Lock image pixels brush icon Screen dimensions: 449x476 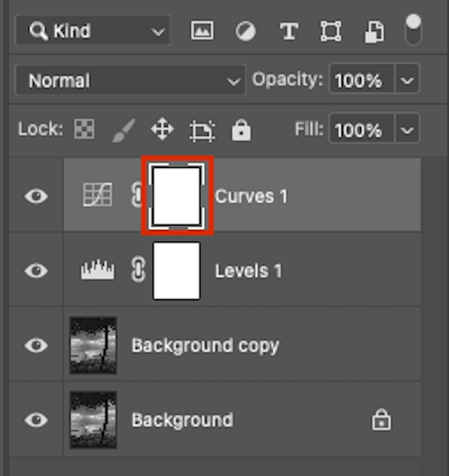point(124,131)
